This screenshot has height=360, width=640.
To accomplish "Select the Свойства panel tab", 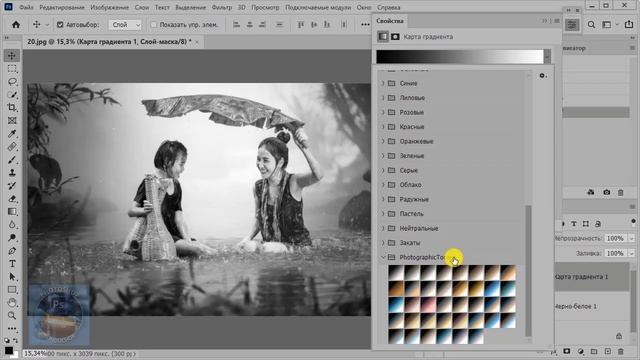I will [x=390, y=21].
